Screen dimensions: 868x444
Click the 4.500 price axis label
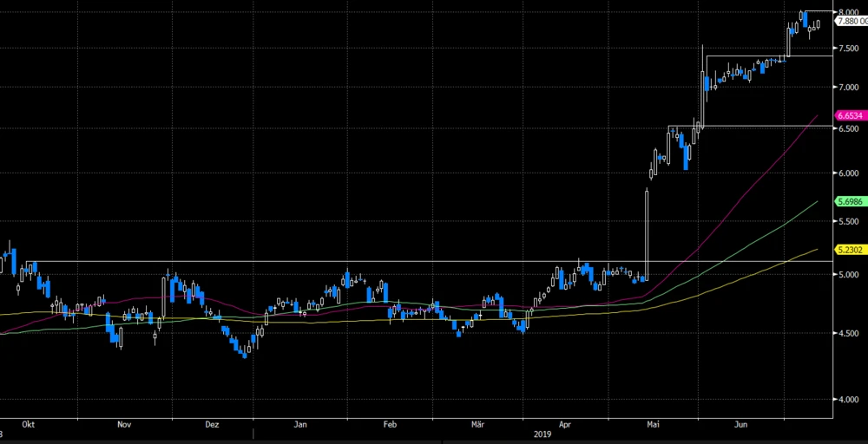[x=848, y=333]
